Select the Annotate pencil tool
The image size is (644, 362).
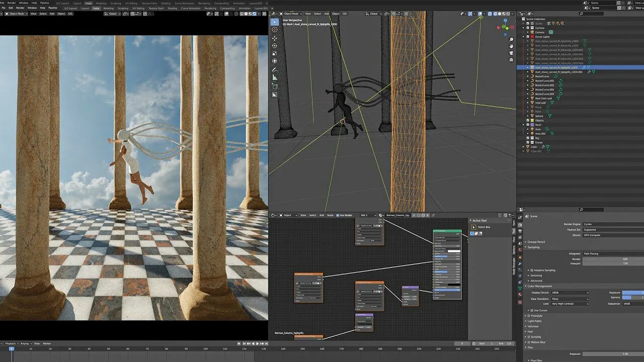pos(275,69)
